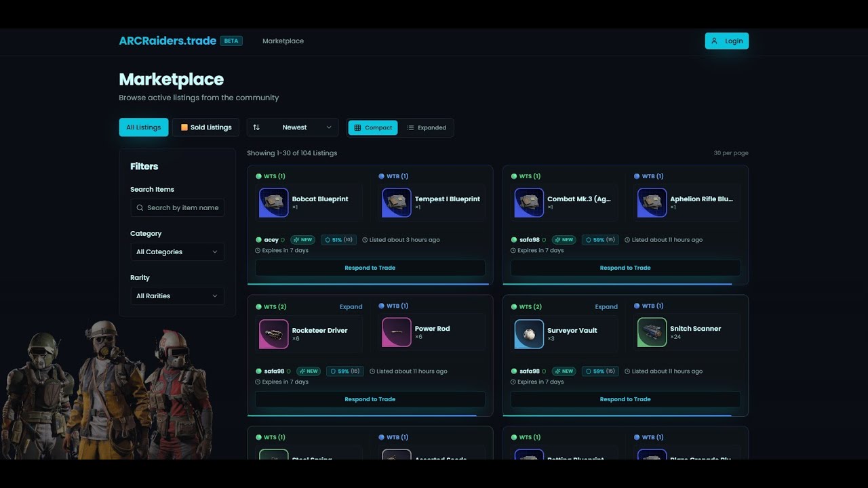Open the All Rarities dropdown

(x=177, y=296)
